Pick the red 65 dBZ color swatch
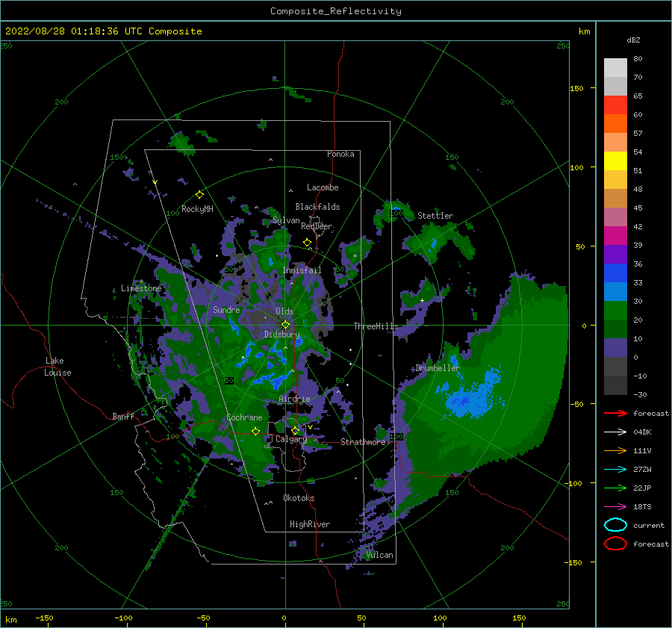 tap(615, 105)
